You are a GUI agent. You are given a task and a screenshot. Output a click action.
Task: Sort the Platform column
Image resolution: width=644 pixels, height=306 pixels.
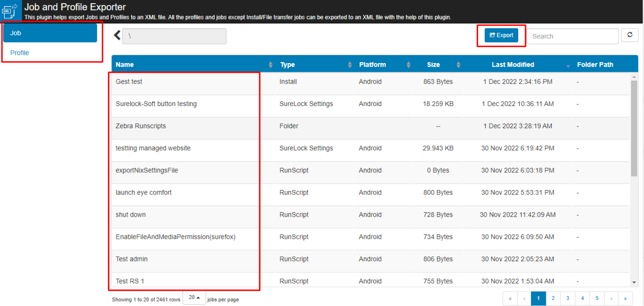click(x=409, y=64)
